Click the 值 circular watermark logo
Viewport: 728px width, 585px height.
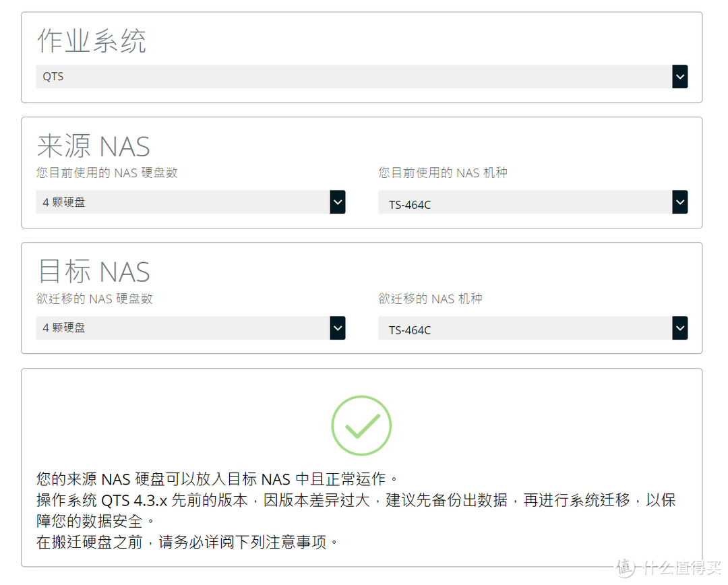coord(624,567)
